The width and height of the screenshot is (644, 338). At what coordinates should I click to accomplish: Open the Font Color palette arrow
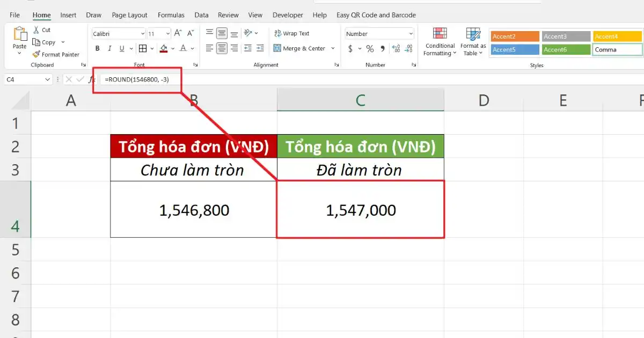[192, 48]
